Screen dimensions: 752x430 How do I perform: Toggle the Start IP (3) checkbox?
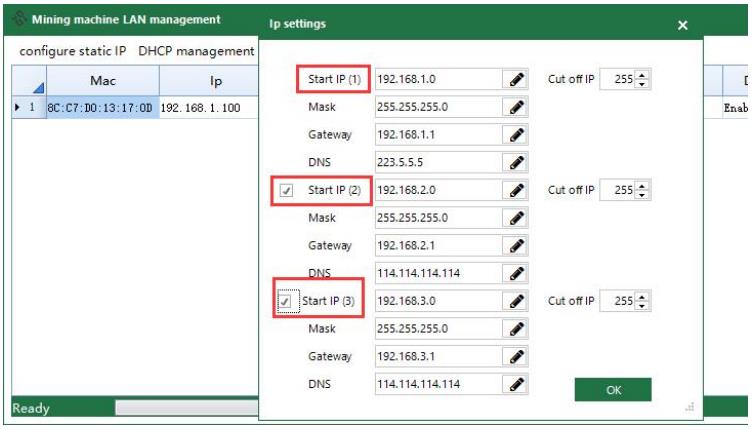coord(287,301)
